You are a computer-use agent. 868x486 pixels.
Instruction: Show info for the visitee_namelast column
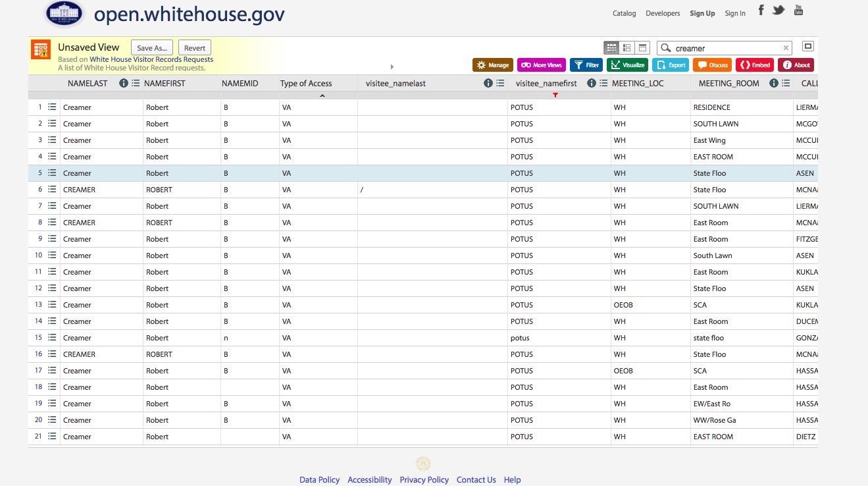pyautogui.click(x=488, y=83)
